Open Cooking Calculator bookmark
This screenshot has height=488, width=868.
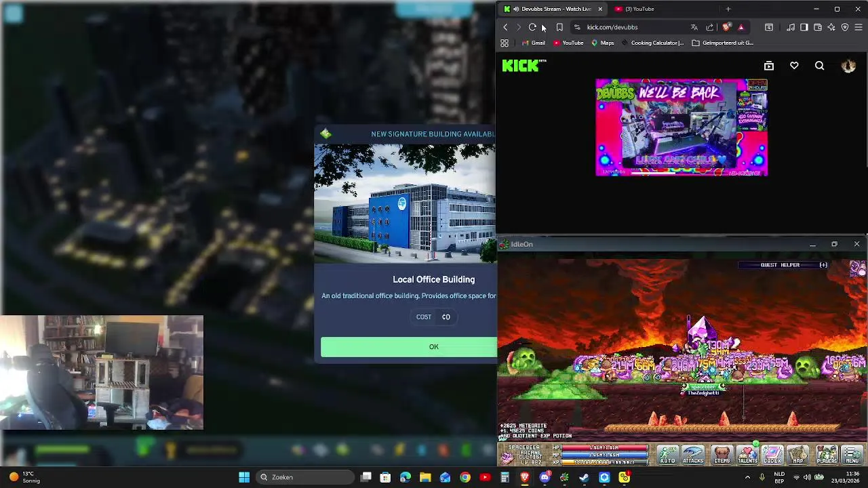click(652, 43)
